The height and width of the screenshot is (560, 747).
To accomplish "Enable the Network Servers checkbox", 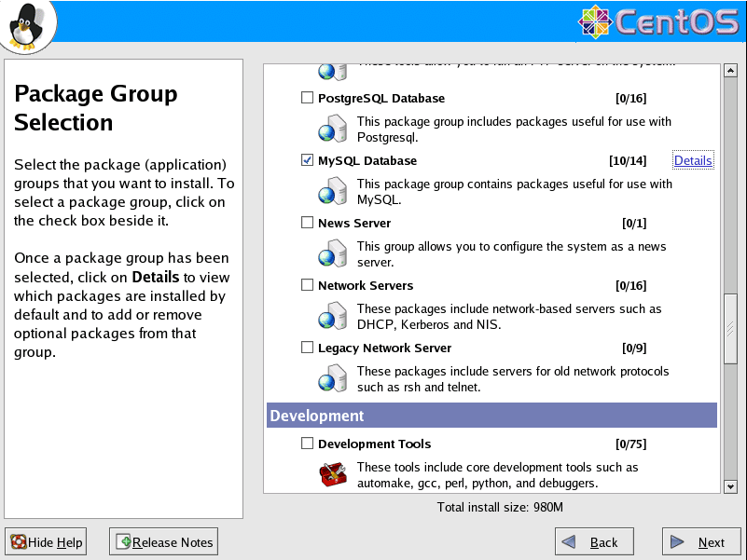I will [x=308, y=285].
